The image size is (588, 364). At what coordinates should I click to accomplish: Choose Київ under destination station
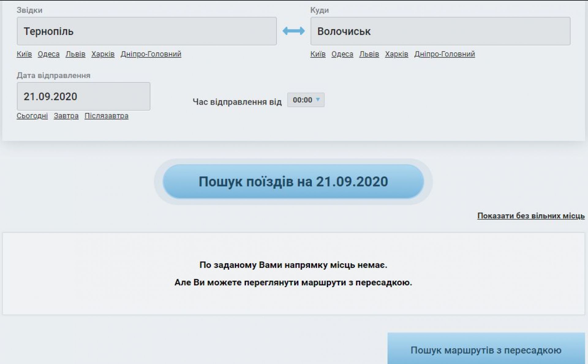(318, 54)
